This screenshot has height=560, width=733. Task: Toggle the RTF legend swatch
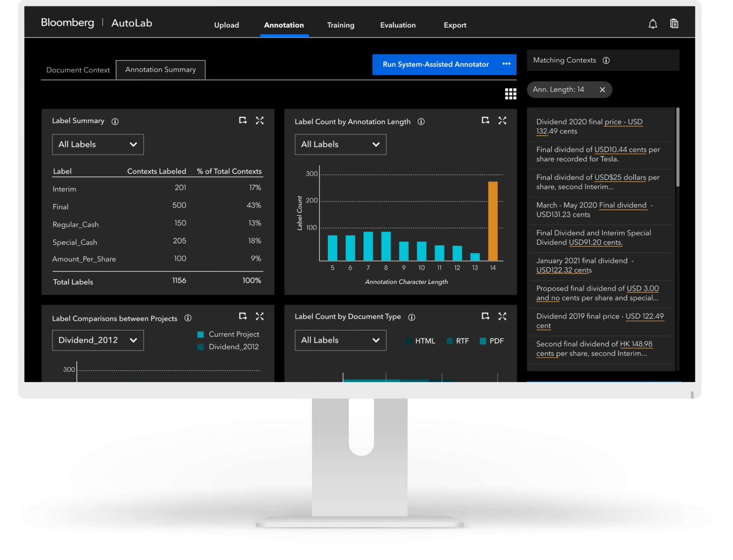tap(450, 341)
